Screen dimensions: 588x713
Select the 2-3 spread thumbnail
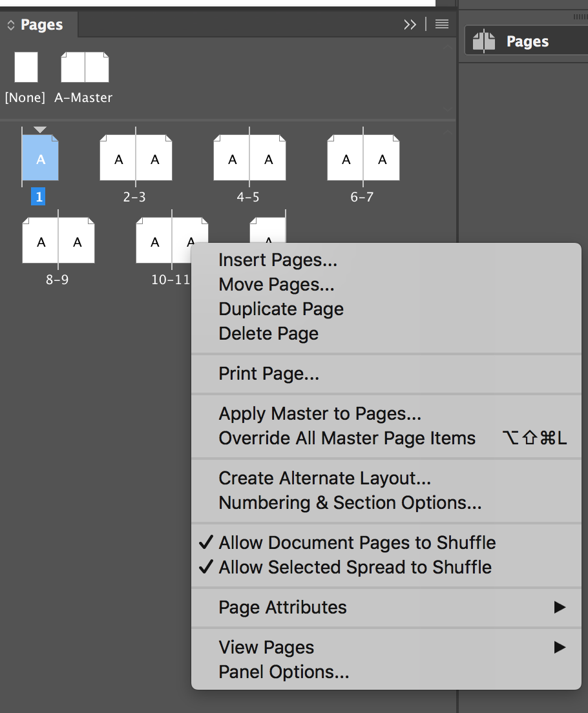click(136, 159)
